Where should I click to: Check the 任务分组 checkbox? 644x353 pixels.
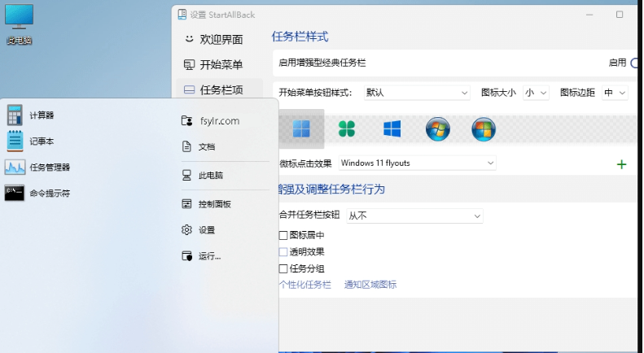coord(283,269)
